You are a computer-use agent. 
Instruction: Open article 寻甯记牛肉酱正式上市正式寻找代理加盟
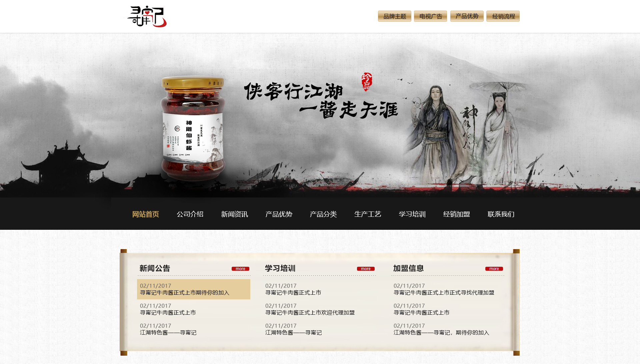pos(444,293)
